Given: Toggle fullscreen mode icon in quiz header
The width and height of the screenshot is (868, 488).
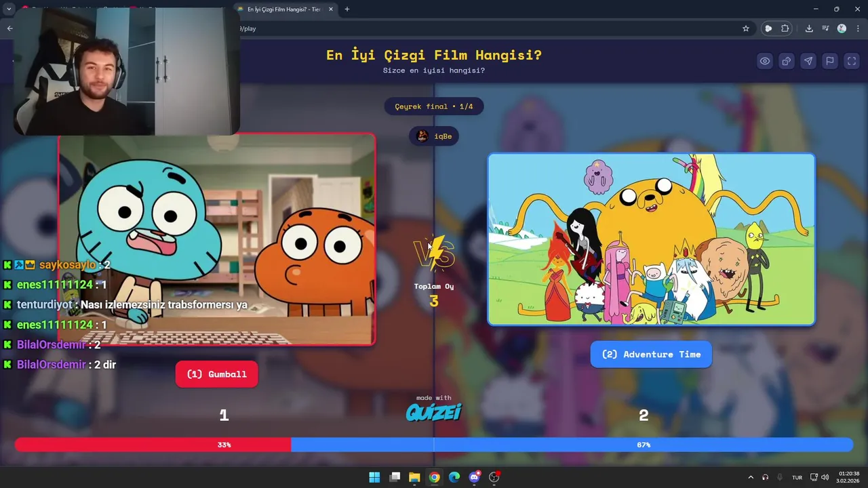Looking at the screenshot, I should pos(851,61).
